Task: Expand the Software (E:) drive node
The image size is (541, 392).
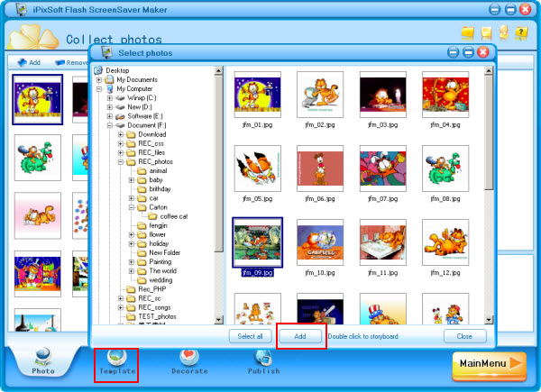Action: point(110,116)
